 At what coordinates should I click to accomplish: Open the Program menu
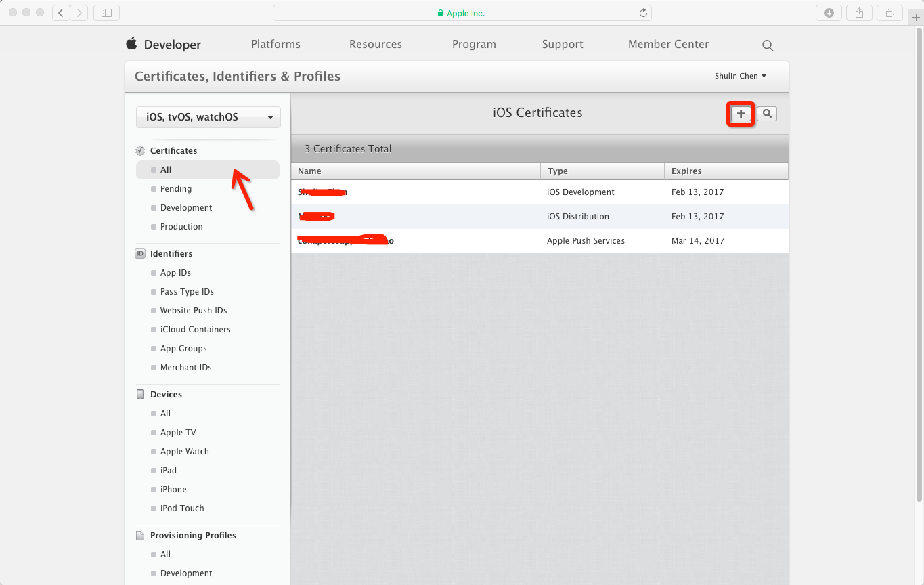474,44
